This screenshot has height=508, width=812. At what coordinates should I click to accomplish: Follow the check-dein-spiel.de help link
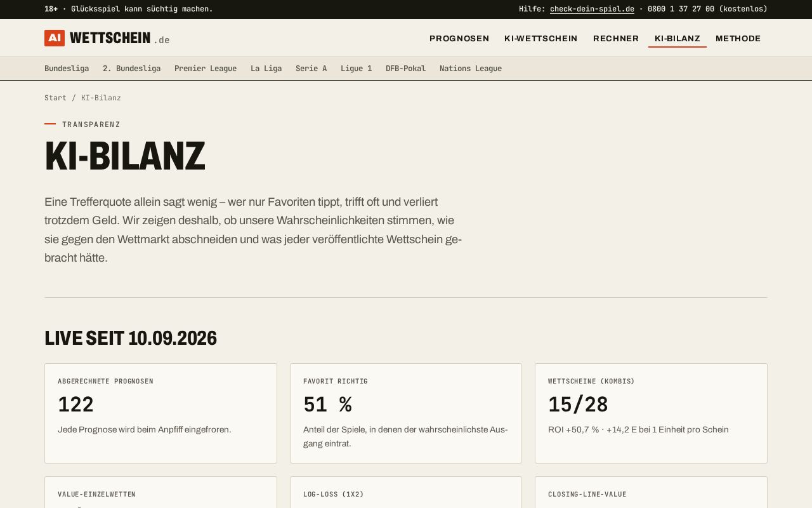coord(592,9)
